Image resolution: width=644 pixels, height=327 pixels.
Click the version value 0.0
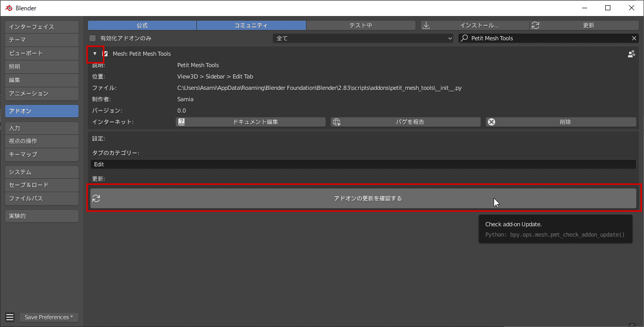pyautogui.click(x=181, y=111)
